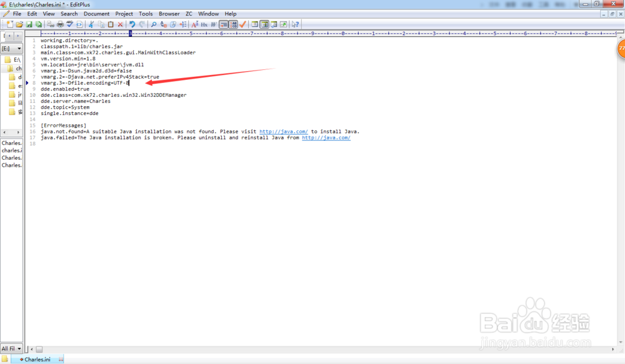Select lowercase 'charles.i' in file list
The image size is (625, 364).
click(11, 150)
